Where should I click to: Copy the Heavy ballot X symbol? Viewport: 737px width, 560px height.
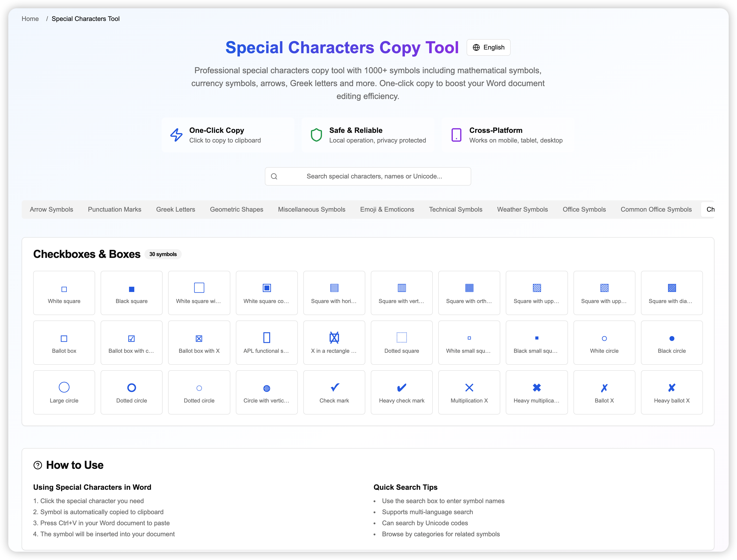click(672, 392)
